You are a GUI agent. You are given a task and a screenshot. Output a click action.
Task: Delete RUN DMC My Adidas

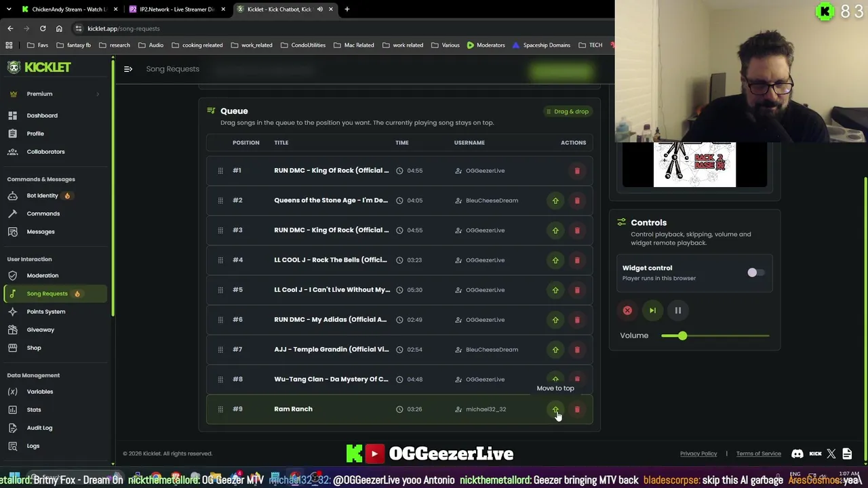(577, 320)
